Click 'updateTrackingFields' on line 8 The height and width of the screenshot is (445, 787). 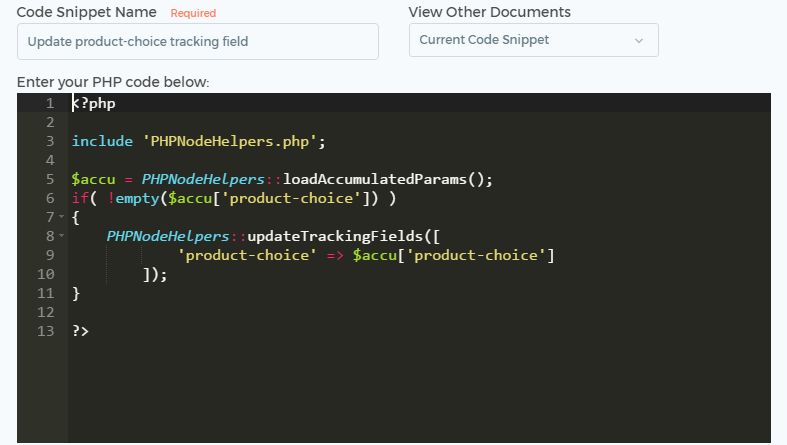[x=335, y=236]
